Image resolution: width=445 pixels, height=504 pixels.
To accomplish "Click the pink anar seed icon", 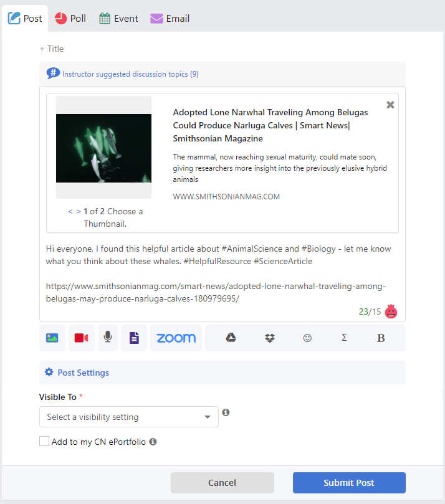I will point(391,311).
